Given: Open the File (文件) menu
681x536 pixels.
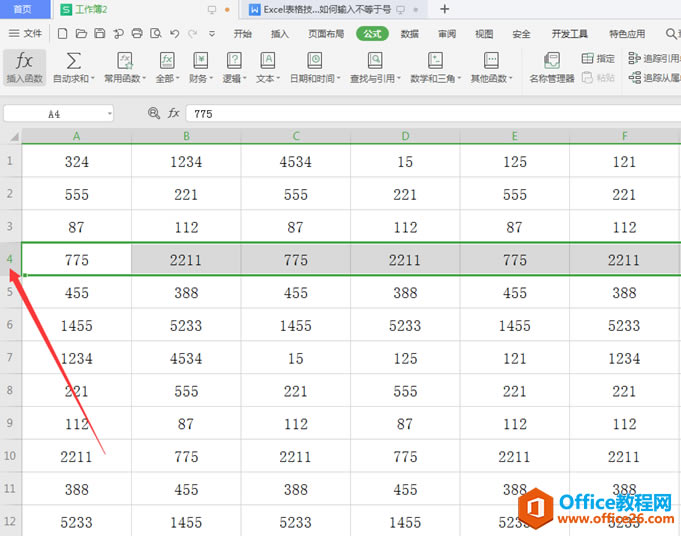Looking at the screenshot, I should 26,33.
